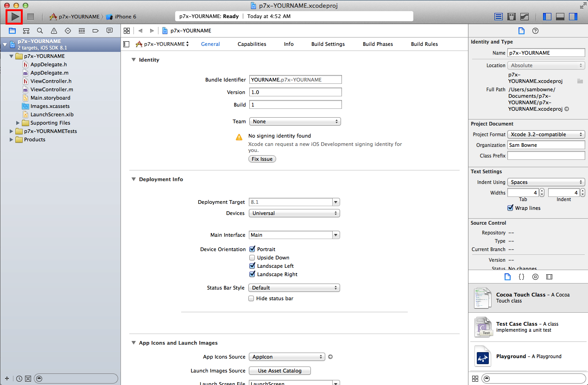Open the Indent Using dropdown
Viewport: 588px width, 385px height.
coord(546,182)
